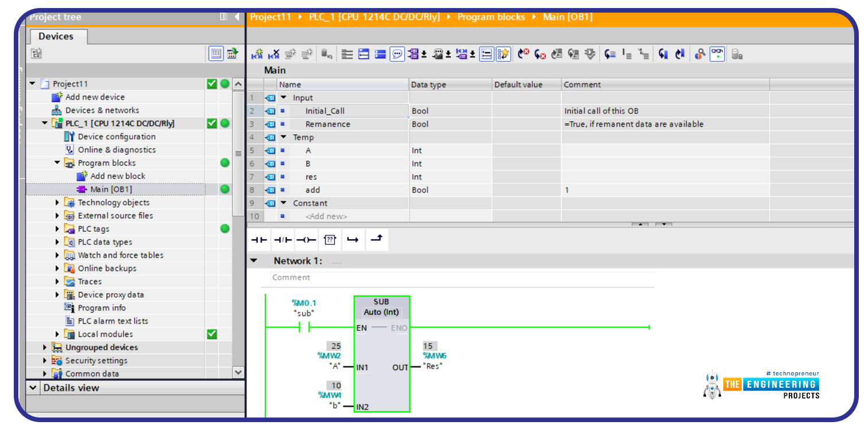Click the Comment column header

(x=665, y=84)
